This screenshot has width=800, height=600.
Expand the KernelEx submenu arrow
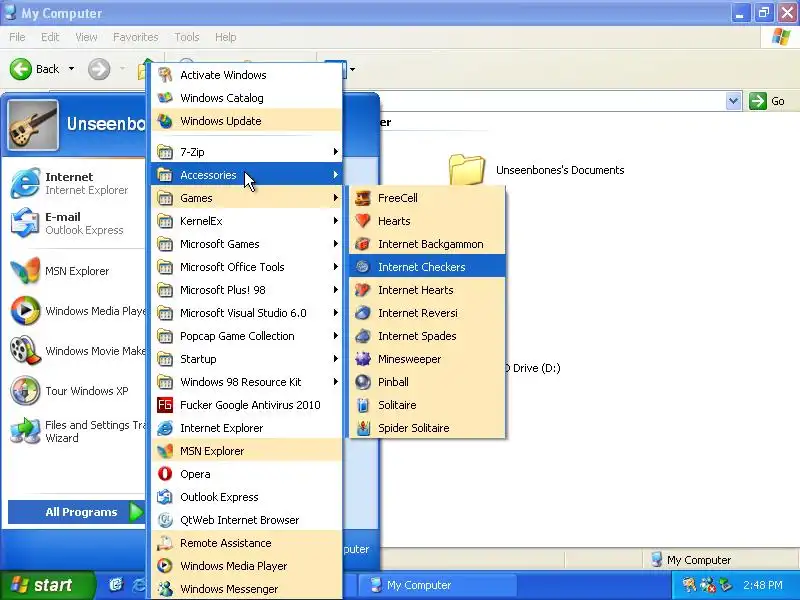click(335, 220)
